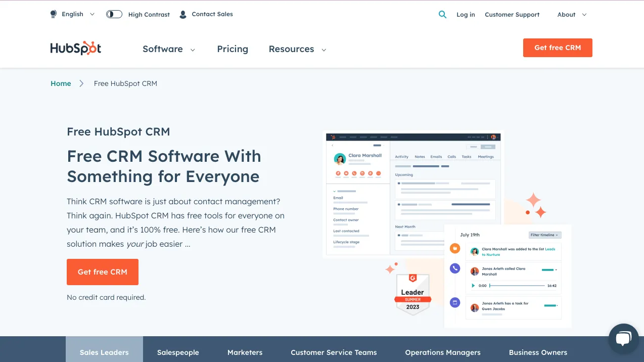Click the globe language icon

click(x=54, y=14)
